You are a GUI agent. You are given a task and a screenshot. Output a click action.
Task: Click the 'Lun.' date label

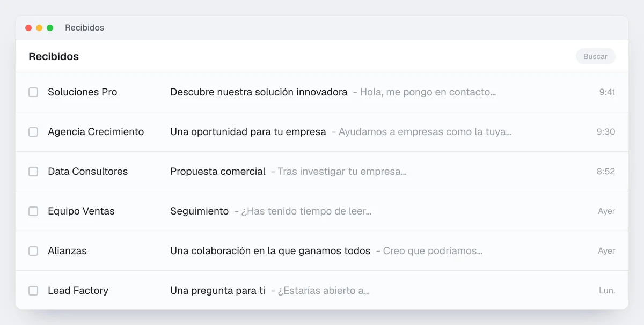(607, 291)
